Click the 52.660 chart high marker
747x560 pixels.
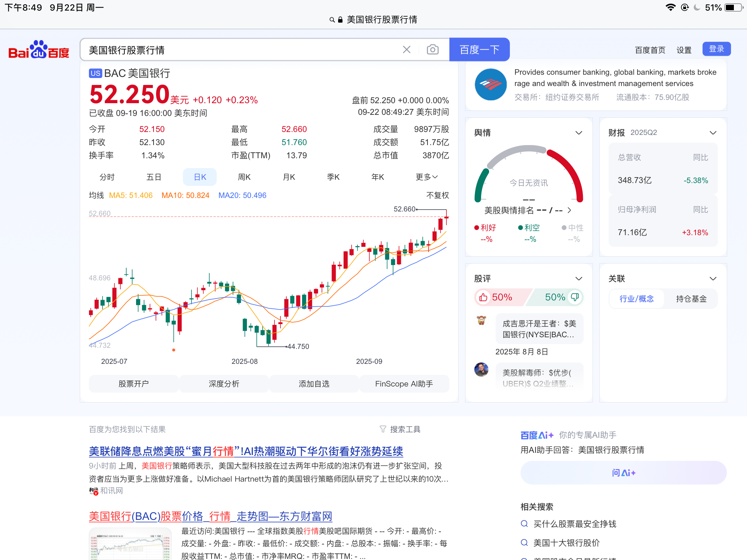[x=405, y=209]
